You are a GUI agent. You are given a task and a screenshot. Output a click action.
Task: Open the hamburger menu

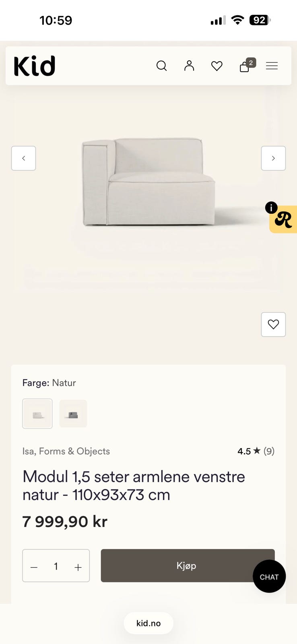point(272,66)
